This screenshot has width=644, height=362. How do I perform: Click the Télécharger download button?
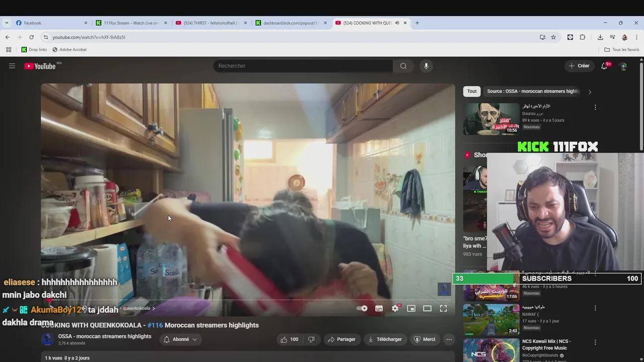point(385,339)
